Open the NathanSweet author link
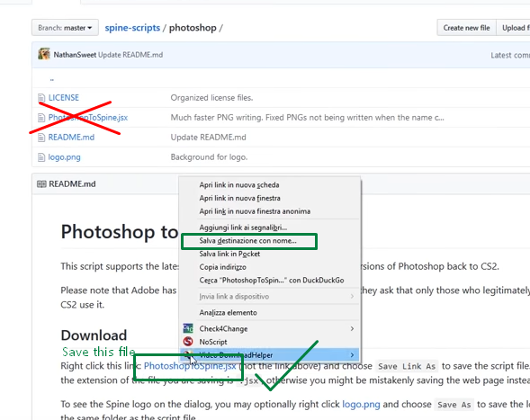 (x=75, y=55)
